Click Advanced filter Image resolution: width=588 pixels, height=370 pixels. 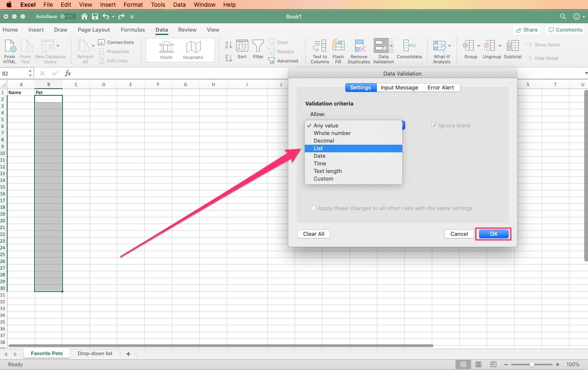pyautogui.click(x=283, y=61)
